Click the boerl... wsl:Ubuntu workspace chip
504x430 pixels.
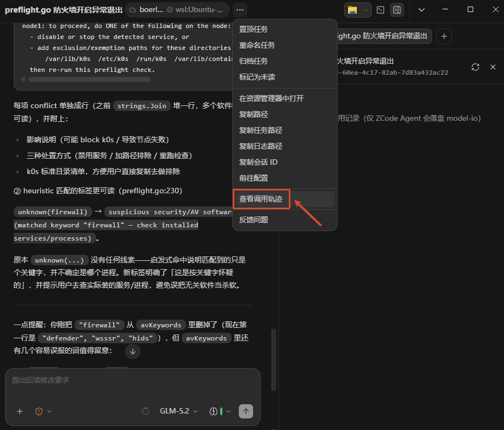tap(177, 10)
